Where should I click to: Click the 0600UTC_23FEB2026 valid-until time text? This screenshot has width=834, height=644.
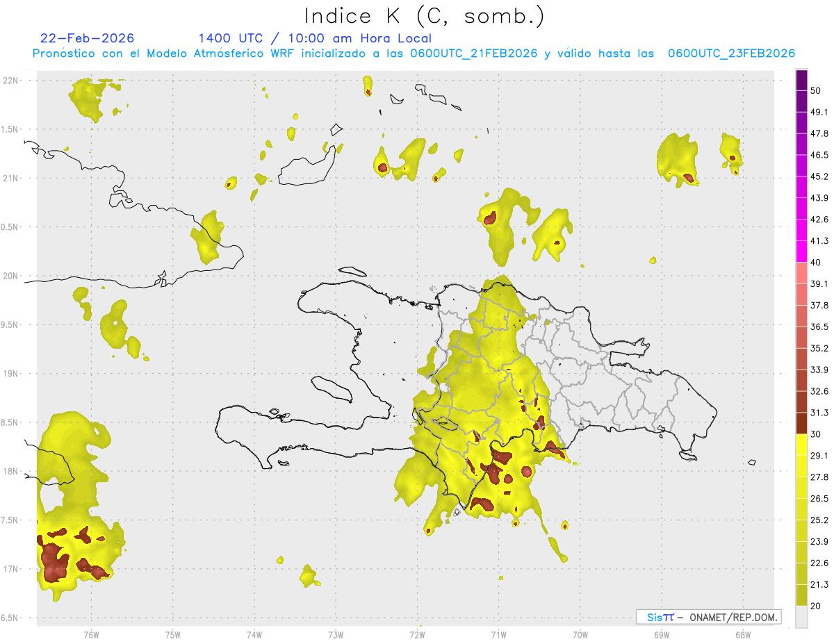pyautogui.click(x=731, y=53)
